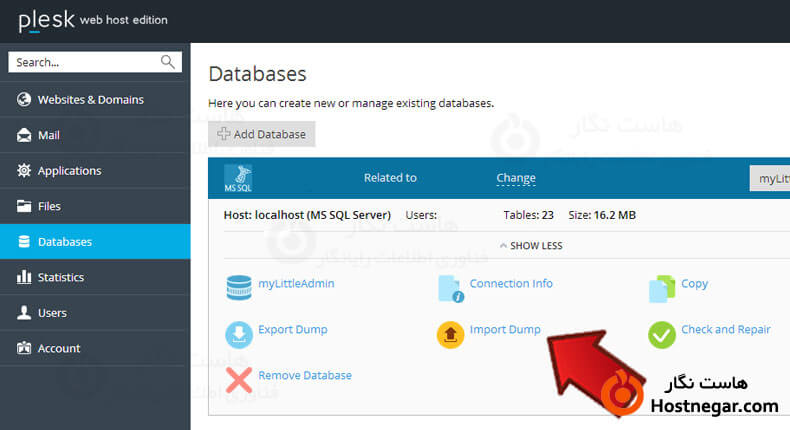Image resolution: width=790 pixels, height=430 pixels.
Task: Open the myLittleAdmin button in header
Action: pos(769,179)
